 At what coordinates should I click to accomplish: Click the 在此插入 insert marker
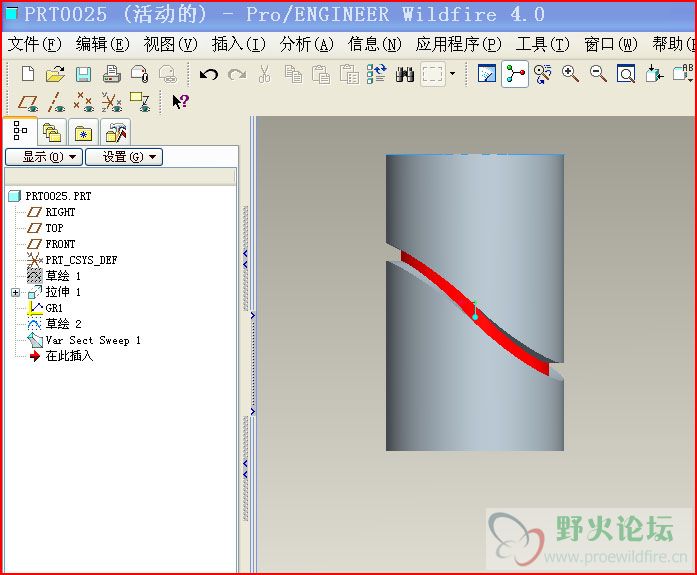tap(69, 356)
